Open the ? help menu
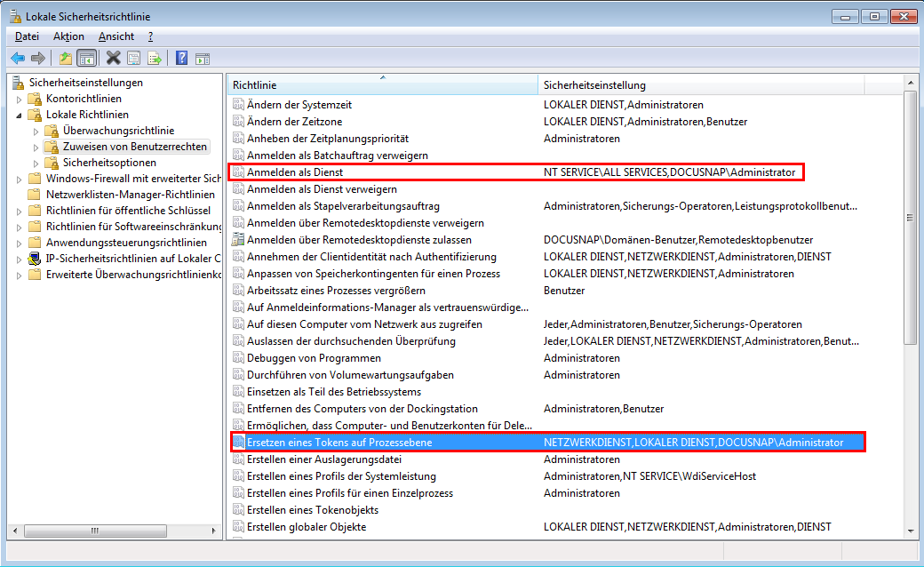The height and width of the screenshot is (567, 924). (x=151, y=36)
